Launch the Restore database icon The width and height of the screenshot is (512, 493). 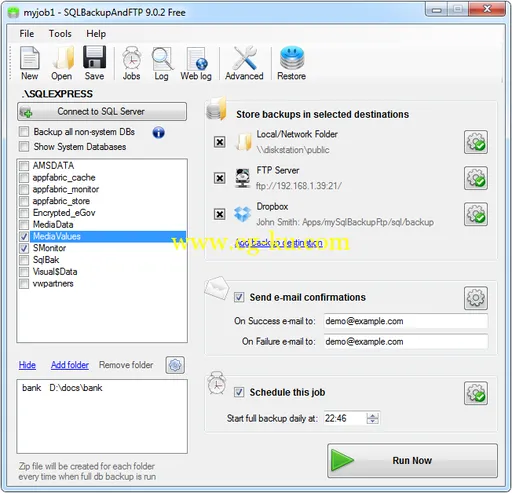pyautogui.click(x=292, y=63)
